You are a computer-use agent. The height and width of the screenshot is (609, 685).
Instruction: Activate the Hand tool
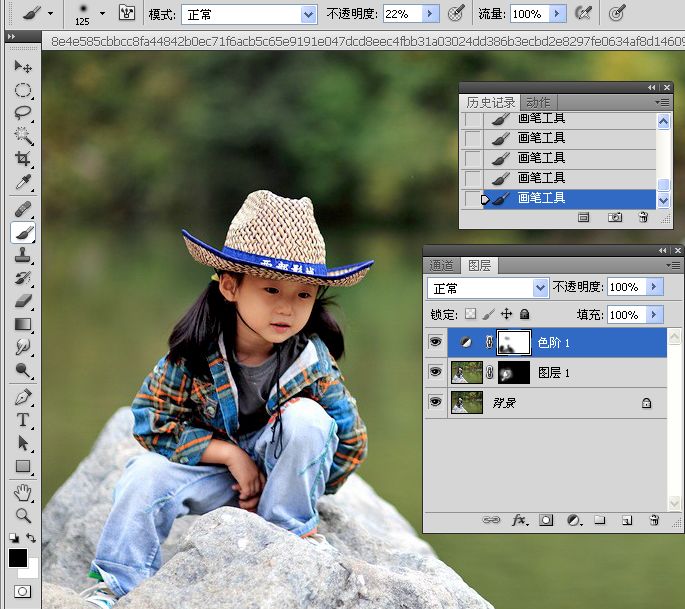tap(23, 492)
